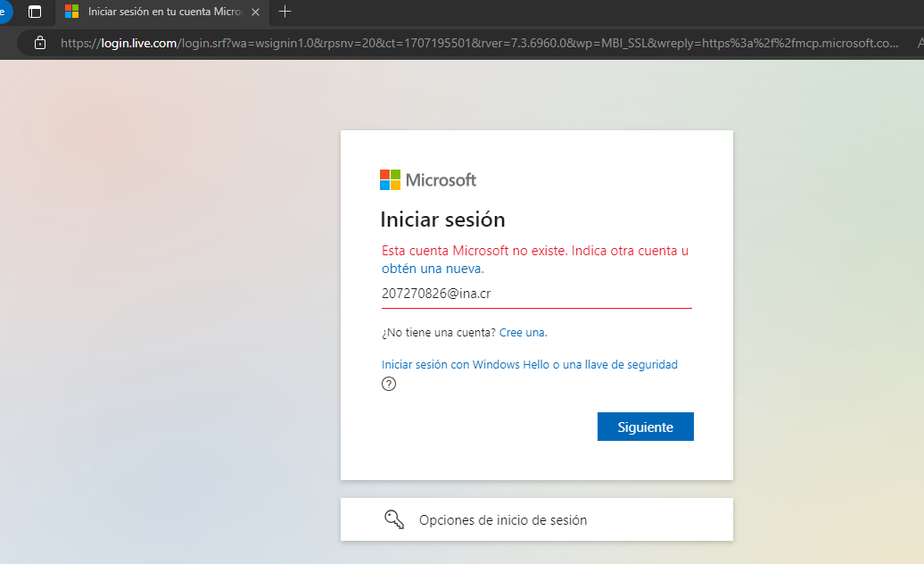Select Opciones de inicio de sesión

(x=500, y=519)
